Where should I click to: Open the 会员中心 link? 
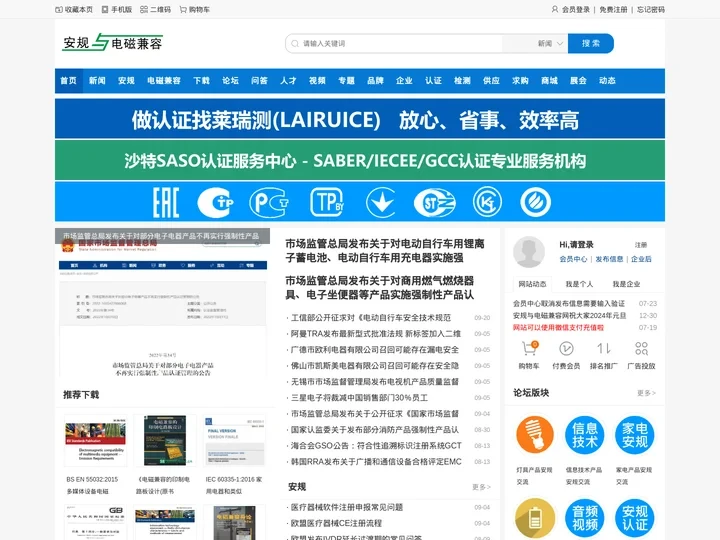coord(573,259)
